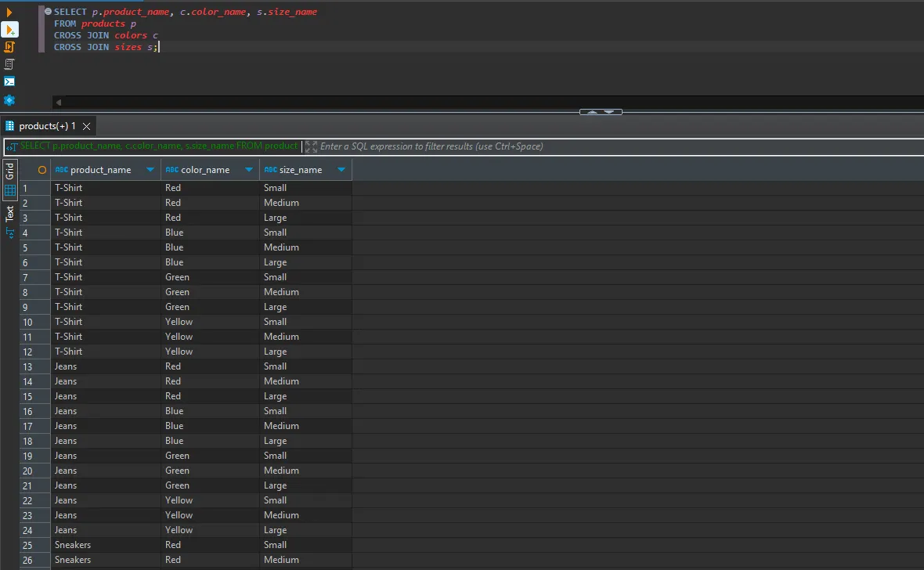Screen dimensions: 924x570
Task: Select row number 13 header
Action: pos(34,366)
